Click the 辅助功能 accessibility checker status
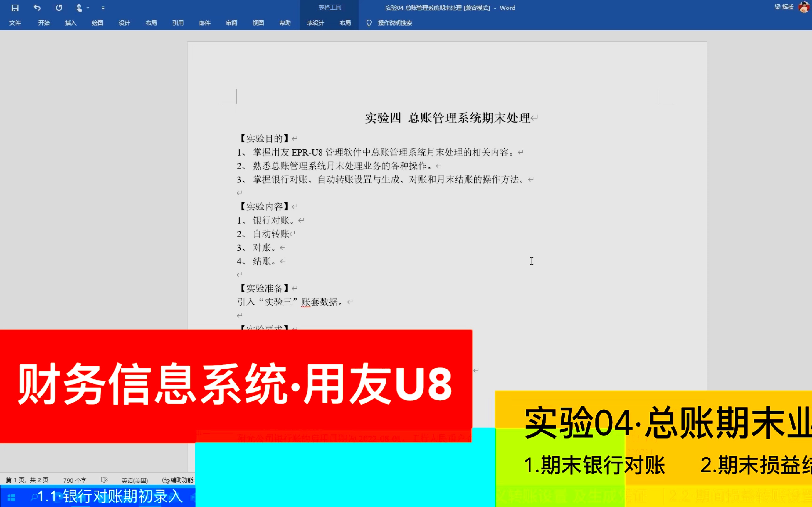 [178, 480]
